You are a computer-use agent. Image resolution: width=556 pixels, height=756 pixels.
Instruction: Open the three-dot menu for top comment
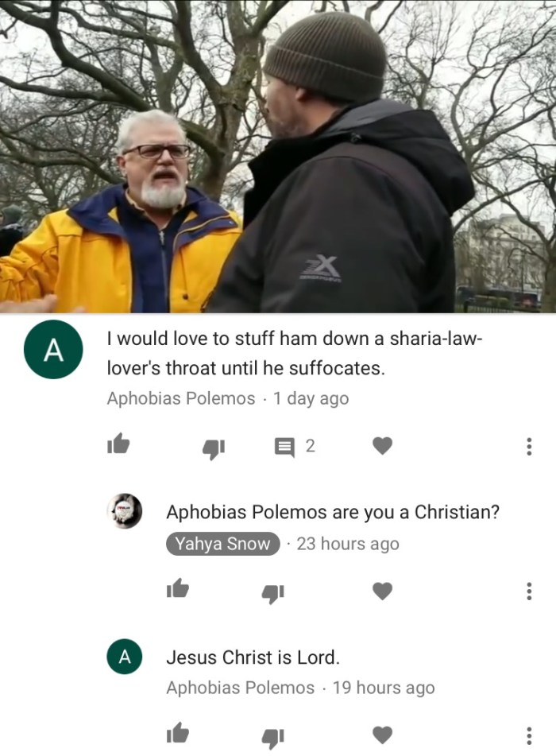click(529, 447)
